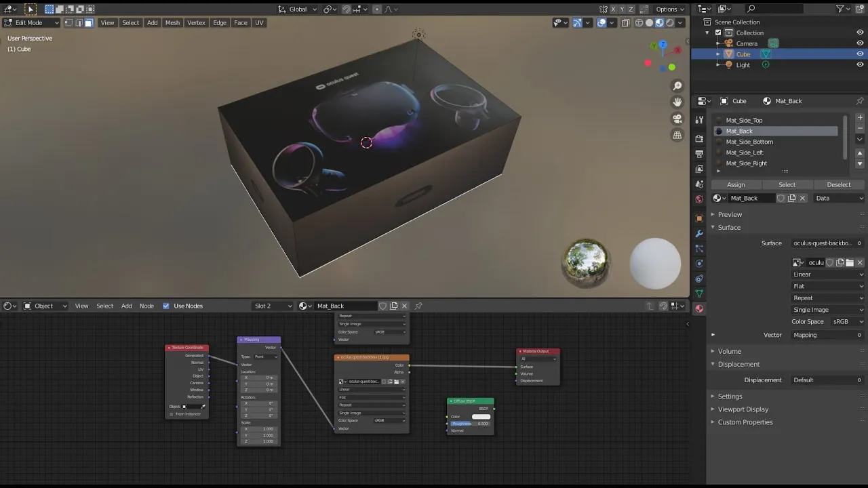868x488 pixels.
Task: Open the Options dropdown
Action: click(670, 9)
